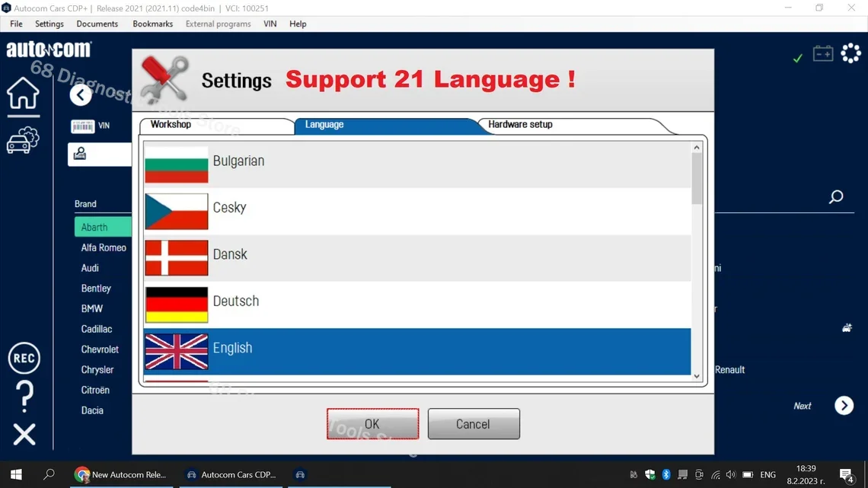Open the Help menu
Image resolution: width=868 pixels, height=488 pixels.
coord(298,24)
